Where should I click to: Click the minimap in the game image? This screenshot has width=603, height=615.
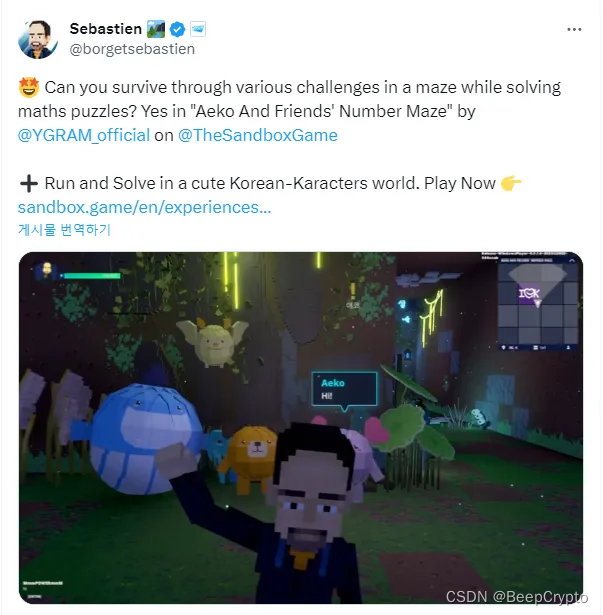click(x=537, y=304)
